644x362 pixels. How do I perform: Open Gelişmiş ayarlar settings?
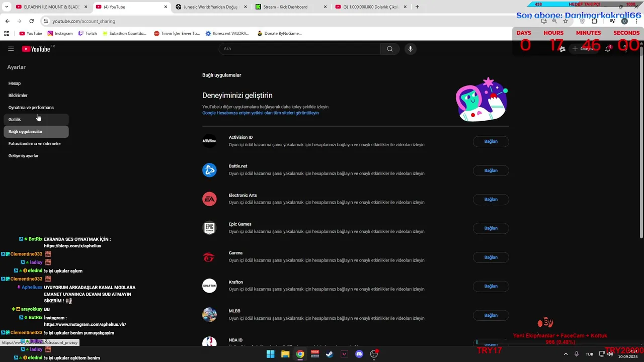coord(36,155)
